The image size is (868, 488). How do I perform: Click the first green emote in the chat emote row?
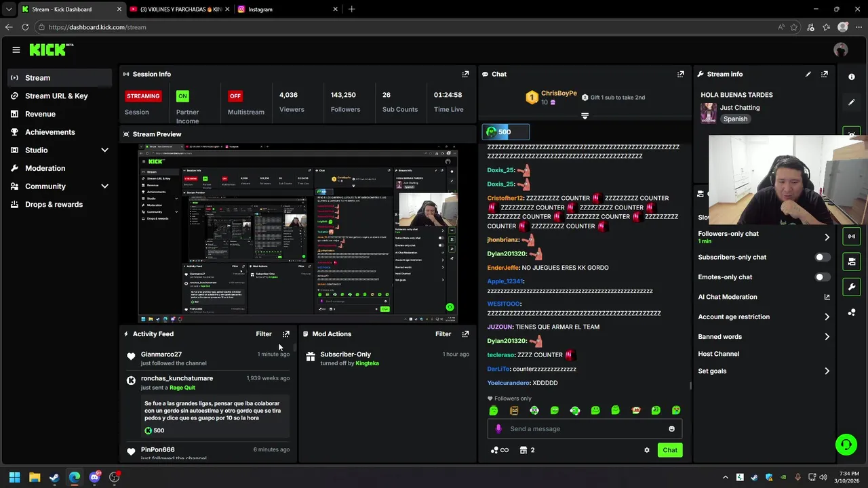click(x=494, y=410)
